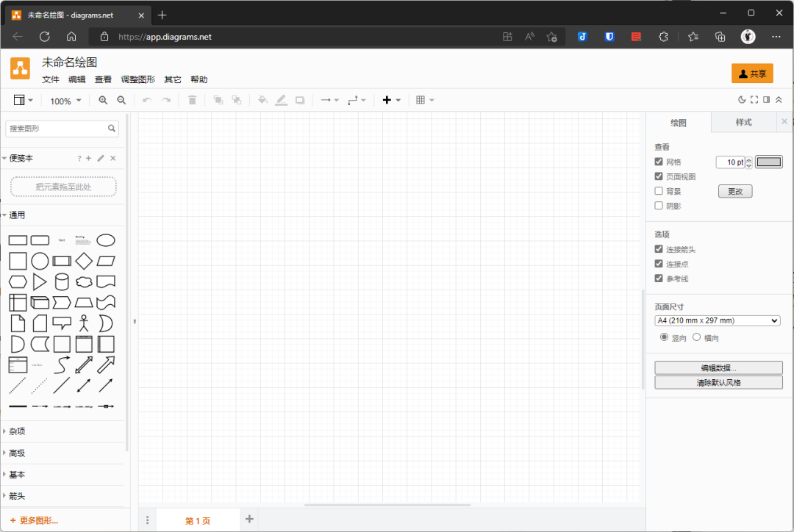Click the zoom out magnifier icon

coord(121,101)
